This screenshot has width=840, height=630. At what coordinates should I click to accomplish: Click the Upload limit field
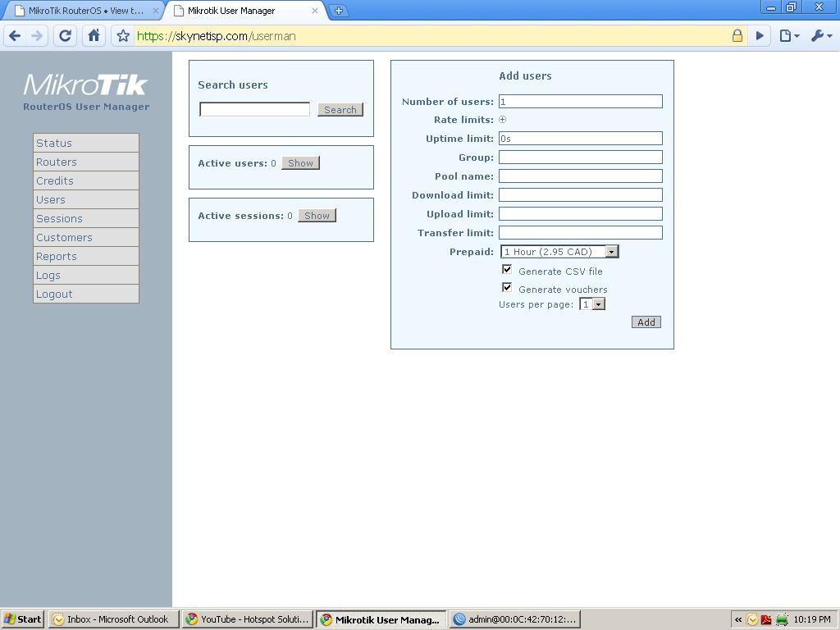(x=581, y=214)
